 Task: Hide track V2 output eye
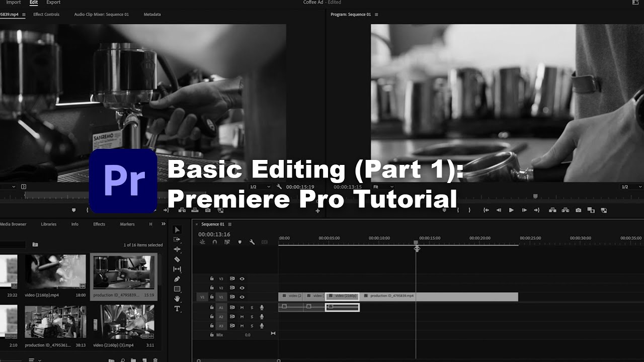[x=242, y=288]
